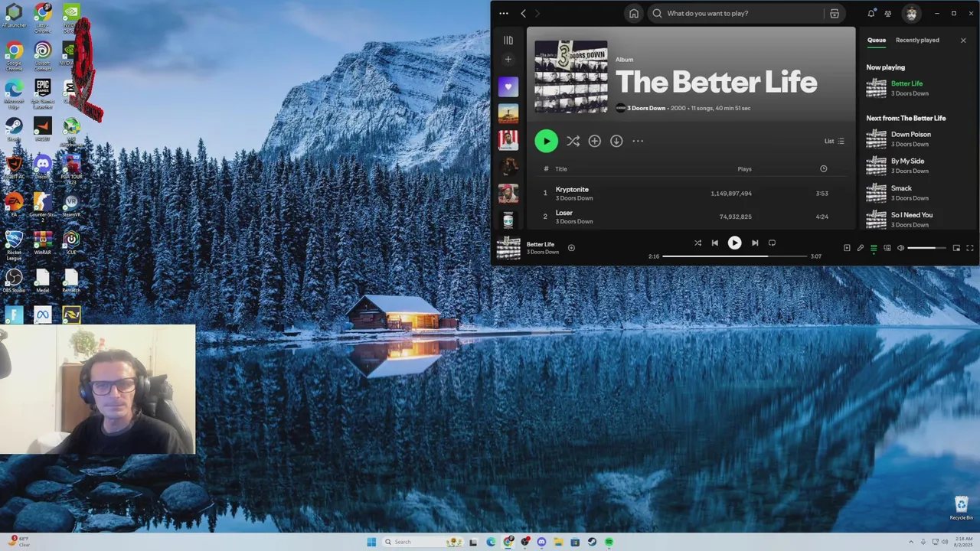Open Connect to a device icon
Screen dimensions: 980x551
tap(887, 248)
